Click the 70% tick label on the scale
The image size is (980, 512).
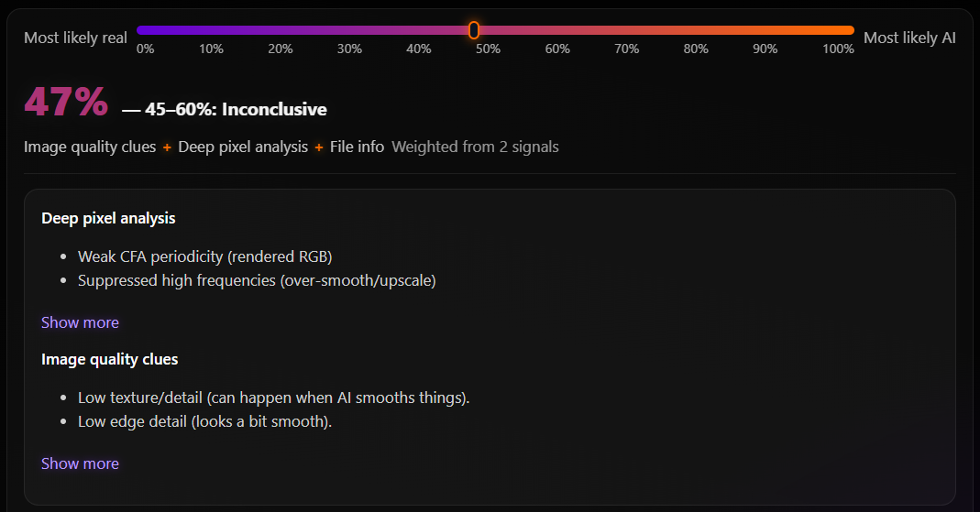coord(626,49)
